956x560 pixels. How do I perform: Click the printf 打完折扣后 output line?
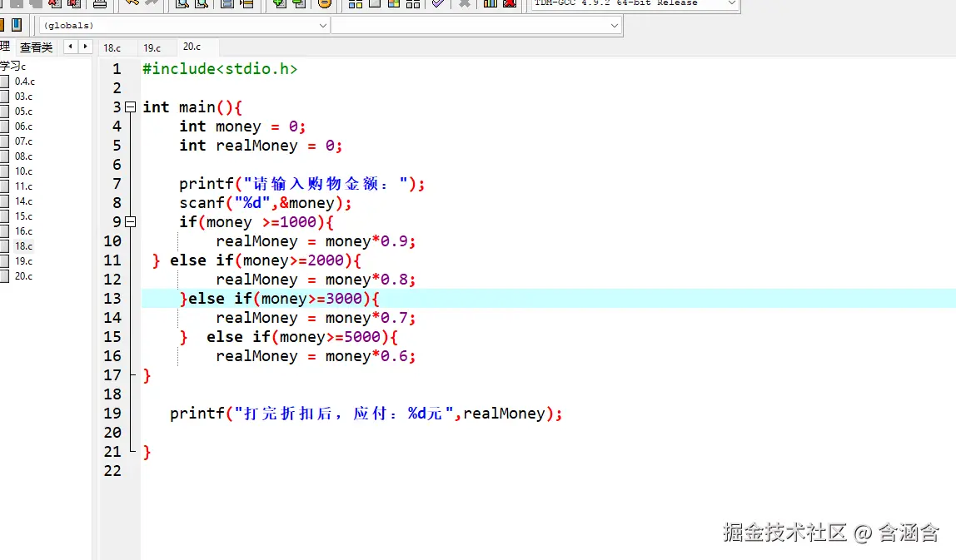(366, 414)
